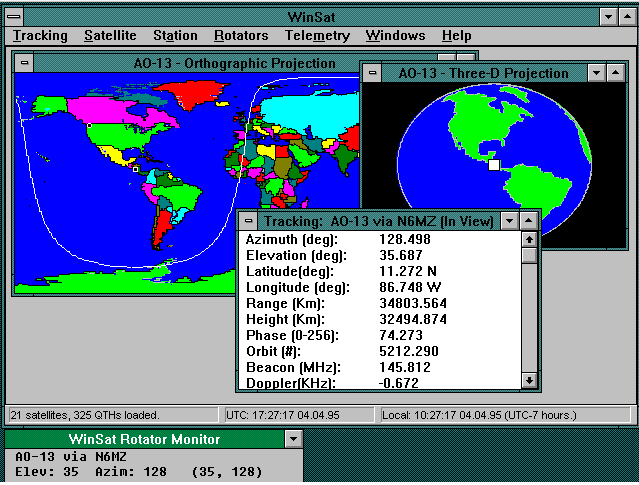
Task: Minimize the Tracking AO-13 window
Action: (x=509, y=221)
